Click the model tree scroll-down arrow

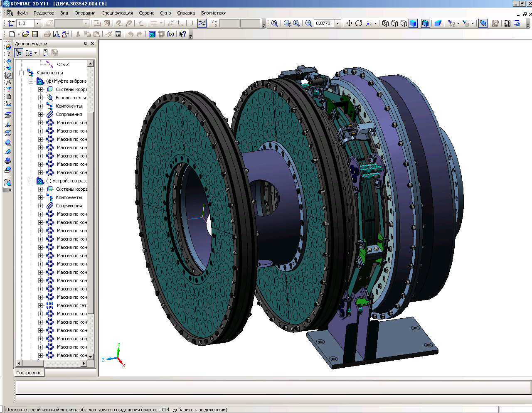[91, 357]
